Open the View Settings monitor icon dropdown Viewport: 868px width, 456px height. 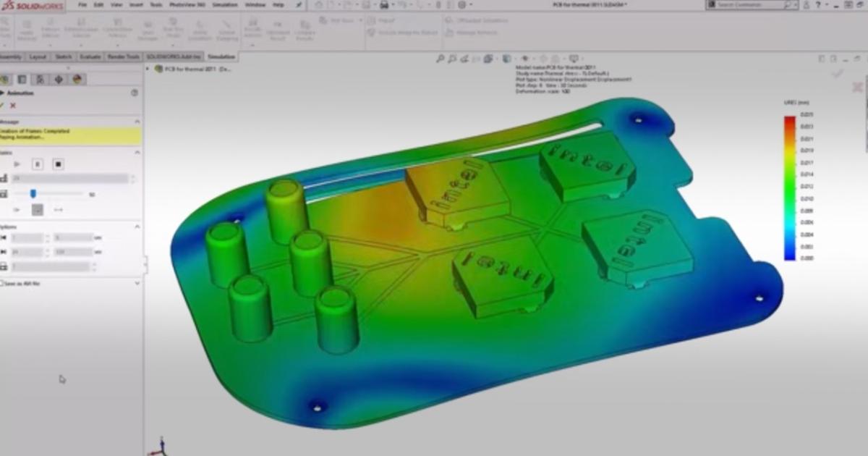tap(573, 59)
